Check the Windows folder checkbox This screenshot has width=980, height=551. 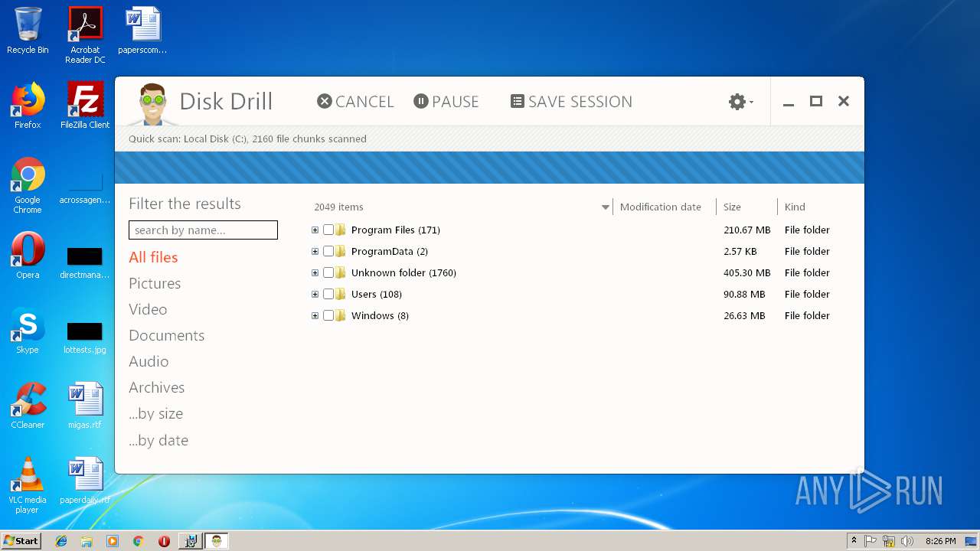328,315
